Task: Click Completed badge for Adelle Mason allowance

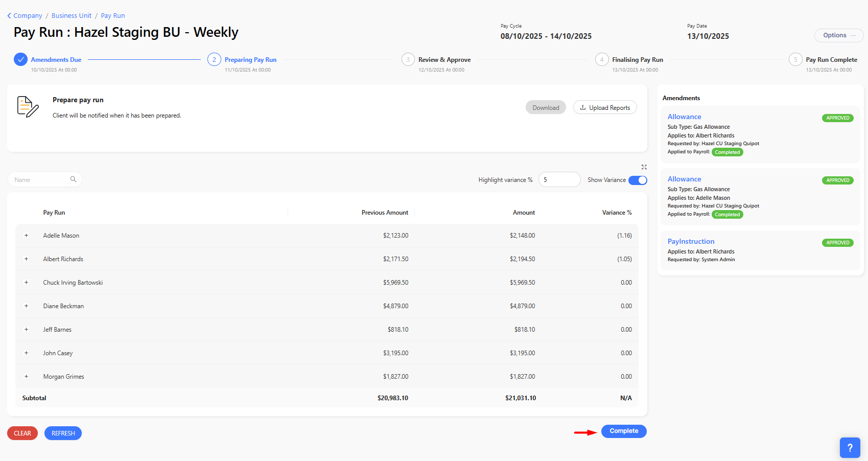Action: pyautogui.click(x=727, y=215)
